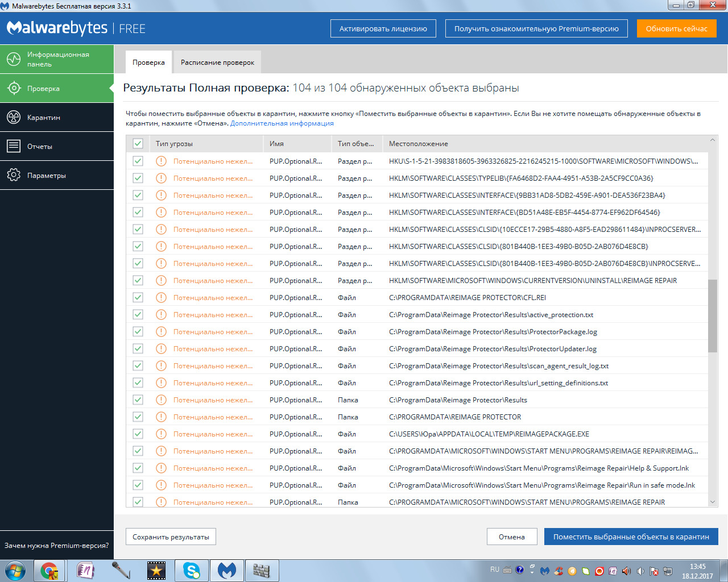Click the Scan target icon in sidebar
The width and height of the screenshot is (728, 582).
(x=14, y=88)
